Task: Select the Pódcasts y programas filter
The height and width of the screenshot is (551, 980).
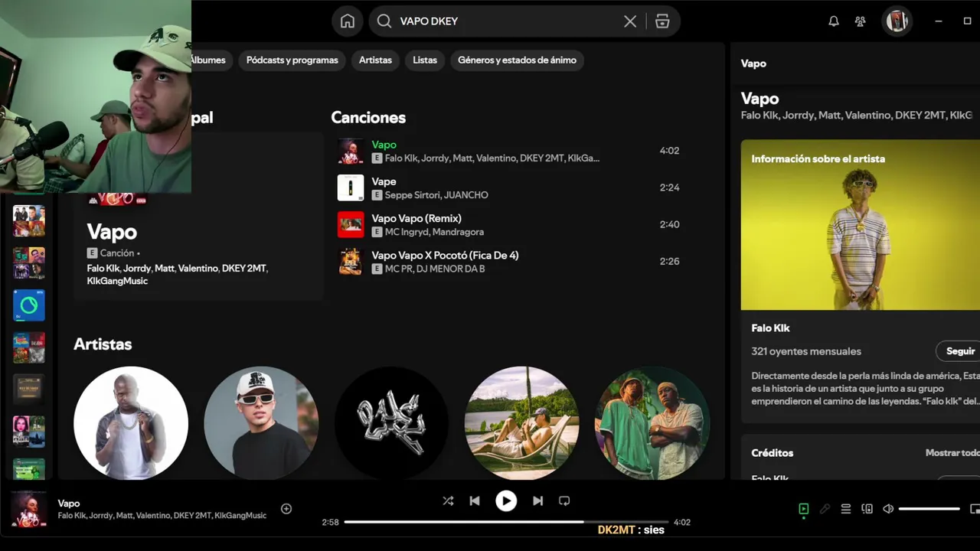Action: (292, 60)
